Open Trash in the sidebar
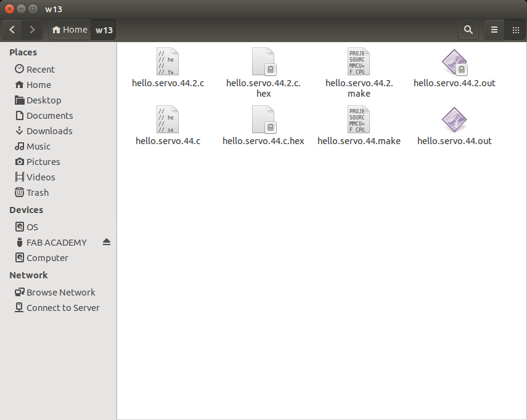This screenshot has height=420, width=527. point(58,192)
